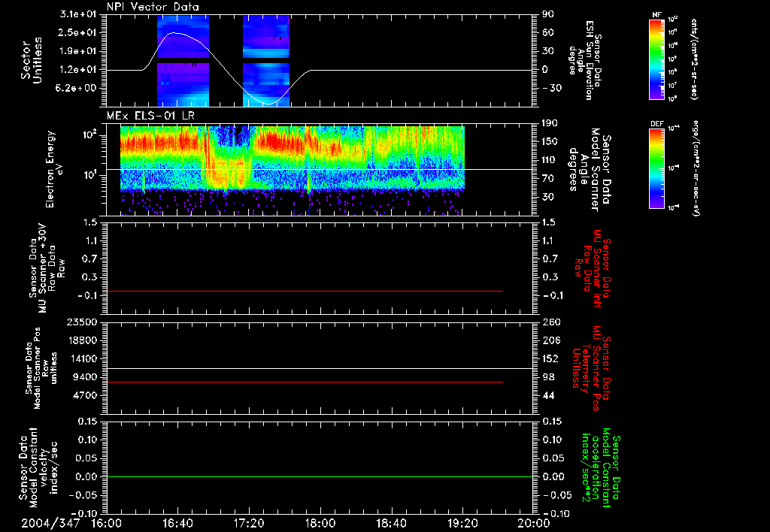This screenshot has width=770, height=532.
Task: Click the '2.5e+01' sector tick value
Action: coord(78,32)
